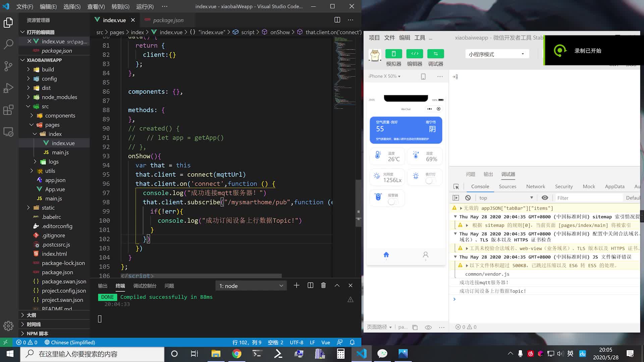Click Chinese (Simplified) in status bar
Image resolution: width=644 pixels, height=362 pixels.
pyautogui.click(x=70, y=342)
